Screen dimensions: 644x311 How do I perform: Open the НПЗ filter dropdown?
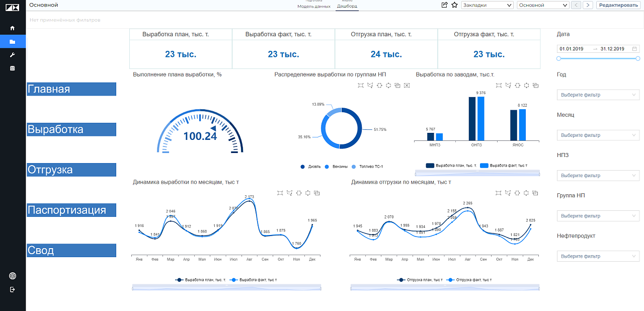click(598, 176)
